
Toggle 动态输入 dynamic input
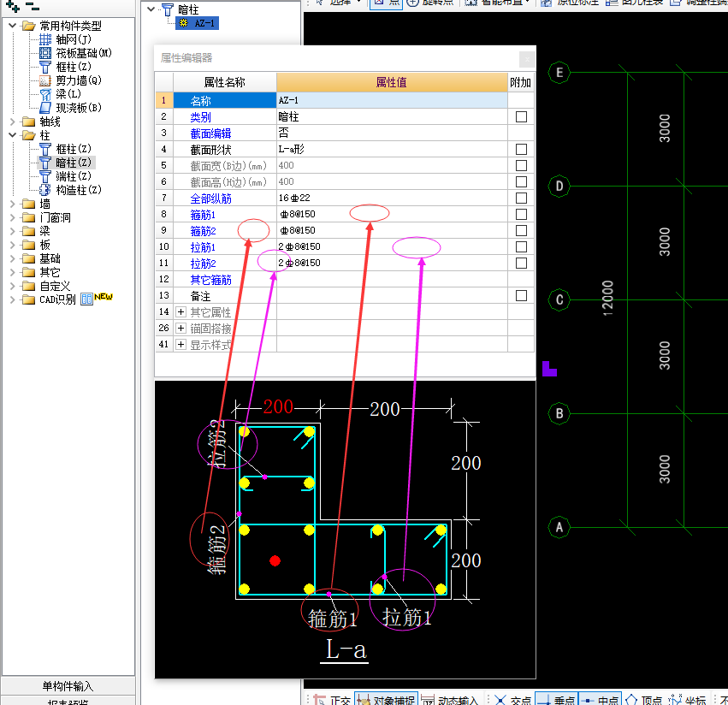(450, 700)
